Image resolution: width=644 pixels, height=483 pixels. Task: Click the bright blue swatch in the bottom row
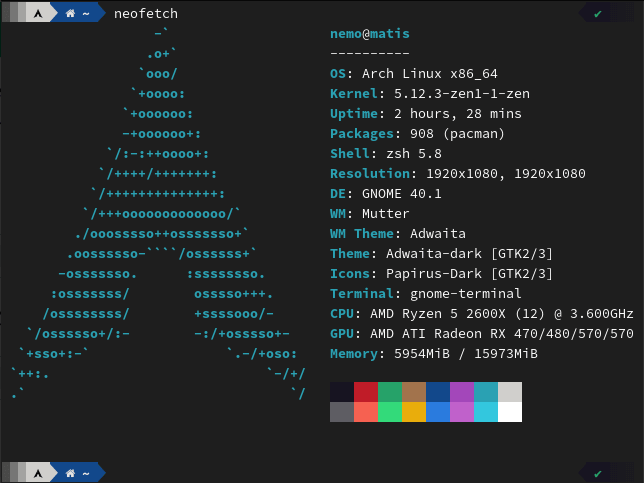(x=438, y=412)
